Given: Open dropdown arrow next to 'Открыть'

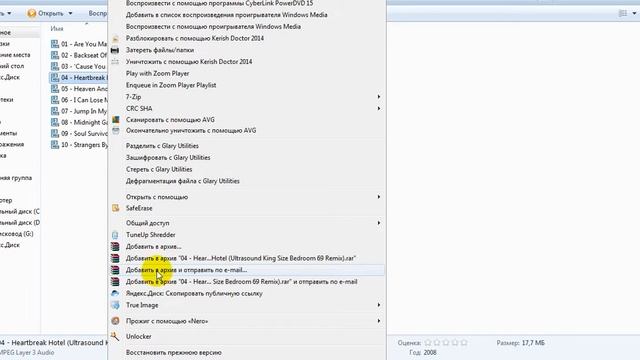Looking at the screenshot, I should point(70,13).
